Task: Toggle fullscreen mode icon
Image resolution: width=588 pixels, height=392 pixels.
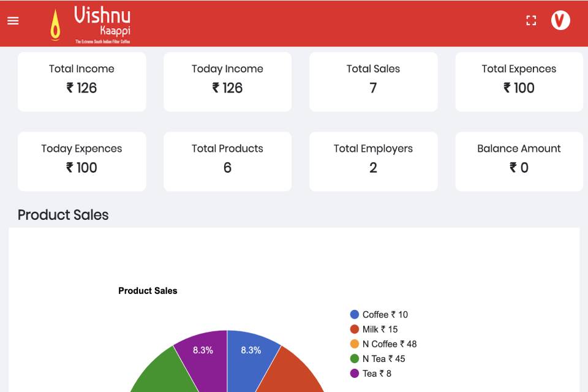Action: point(531,21)
